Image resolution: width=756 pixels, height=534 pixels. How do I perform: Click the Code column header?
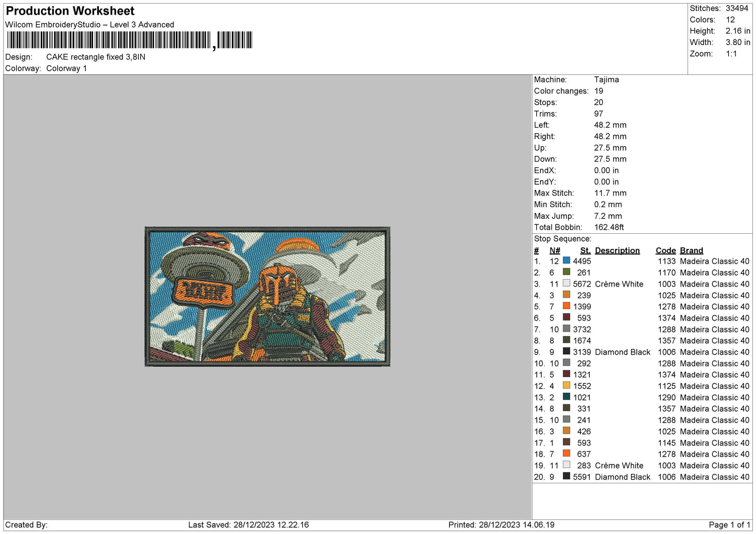coord(665,251)
